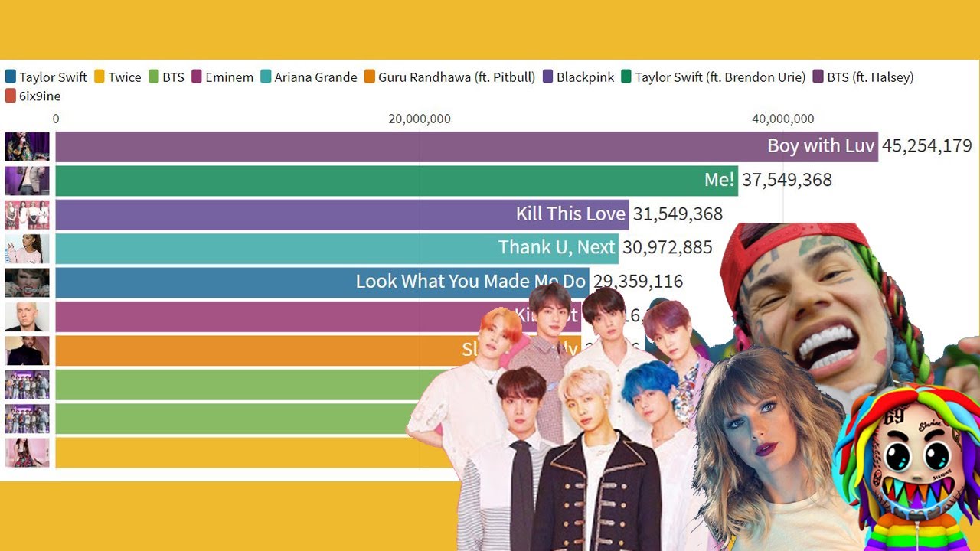Click the value 37,549,368
The width and height of the screenshot is (980, 551).
(787, 180)
